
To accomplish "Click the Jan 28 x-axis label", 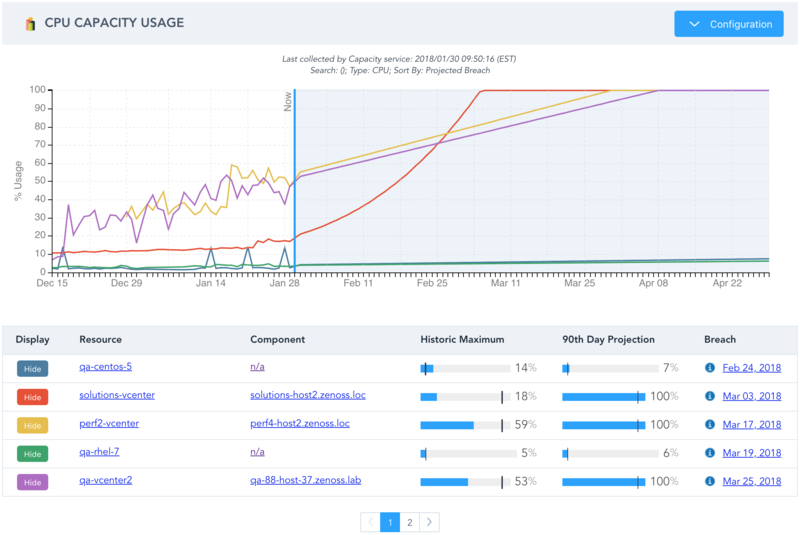I will click(x=285, y=283).
